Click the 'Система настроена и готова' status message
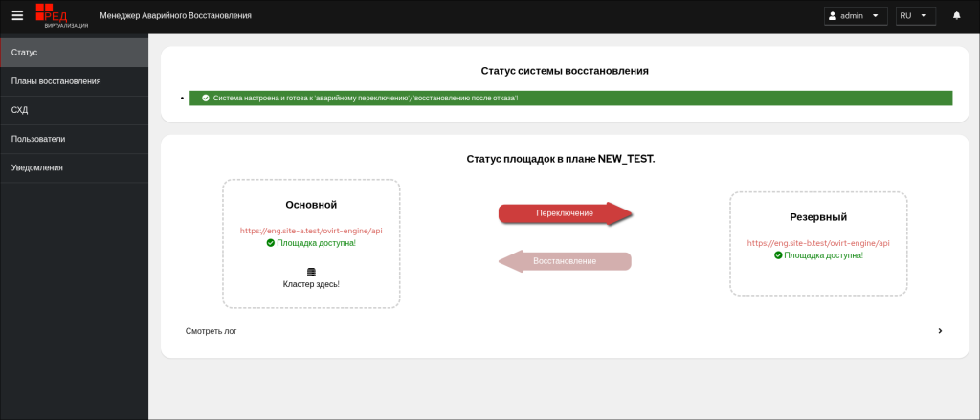This screenshot has width=980, height=420. click(x=366, y=99)
